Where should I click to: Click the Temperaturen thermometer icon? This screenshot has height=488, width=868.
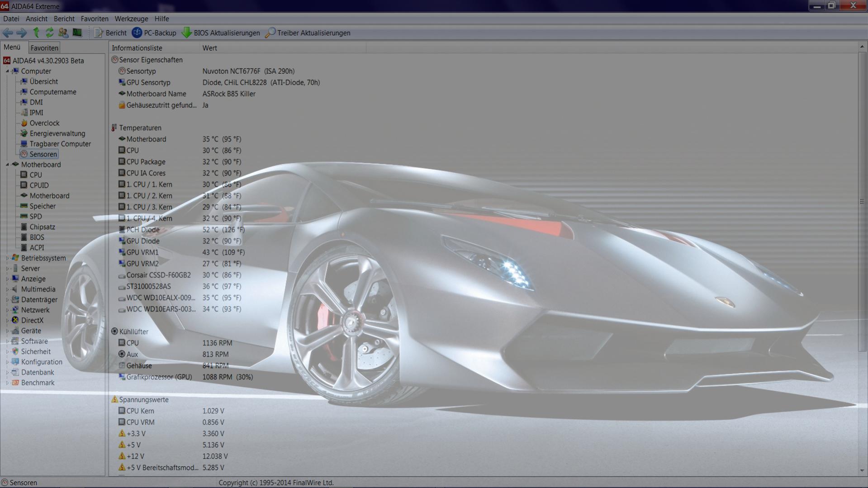click(114, 128)
